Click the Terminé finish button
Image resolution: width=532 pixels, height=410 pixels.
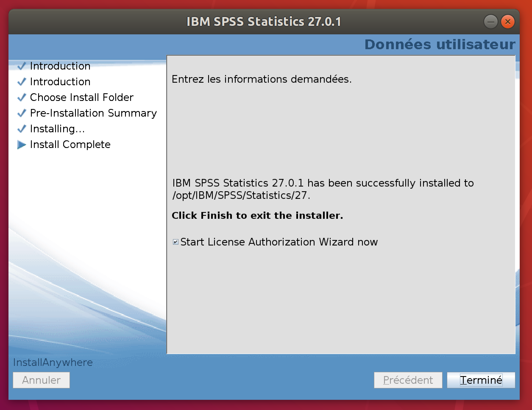[481, 380]
